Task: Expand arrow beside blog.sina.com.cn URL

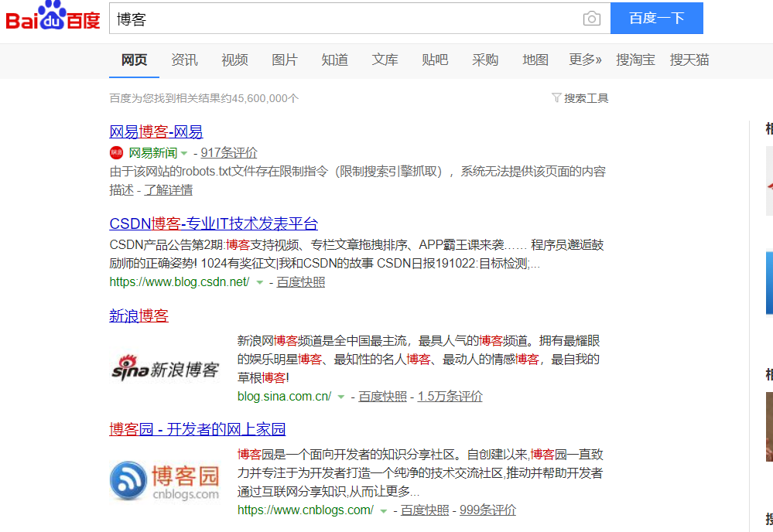Action: pos(340,397)
